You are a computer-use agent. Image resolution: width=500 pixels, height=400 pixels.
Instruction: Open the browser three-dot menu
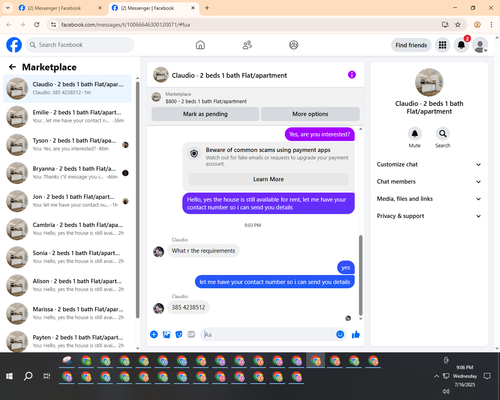(491, 25)
